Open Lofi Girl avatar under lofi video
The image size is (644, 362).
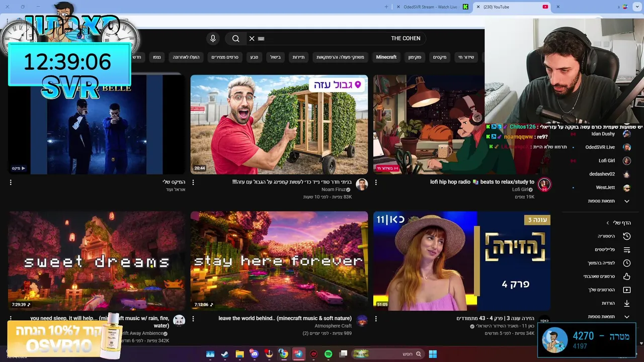544,185
